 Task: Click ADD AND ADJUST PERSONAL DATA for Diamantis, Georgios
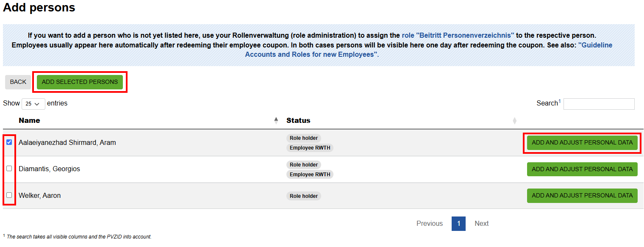point(582,169)
